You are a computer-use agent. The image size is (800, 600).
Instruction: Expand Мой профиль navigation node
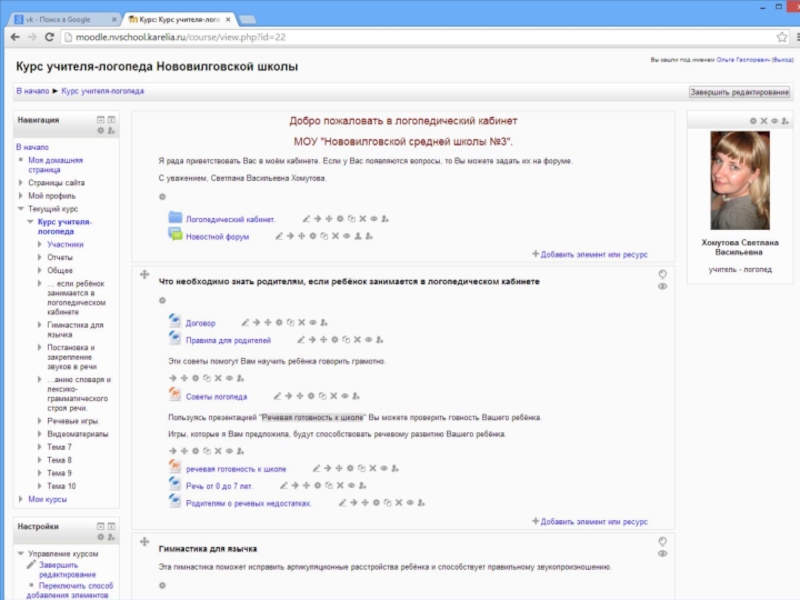pos(20,196)
